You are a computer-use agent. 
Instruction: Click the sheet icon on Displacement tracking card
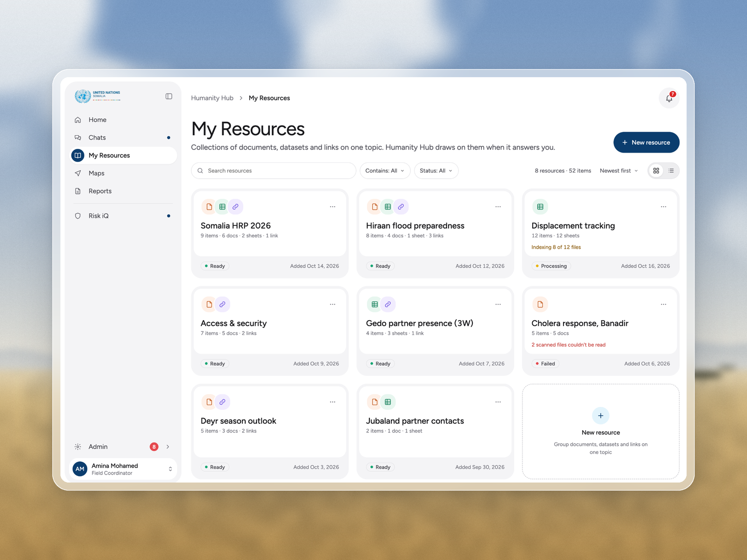pyautogui.click(x=540, y=207)
